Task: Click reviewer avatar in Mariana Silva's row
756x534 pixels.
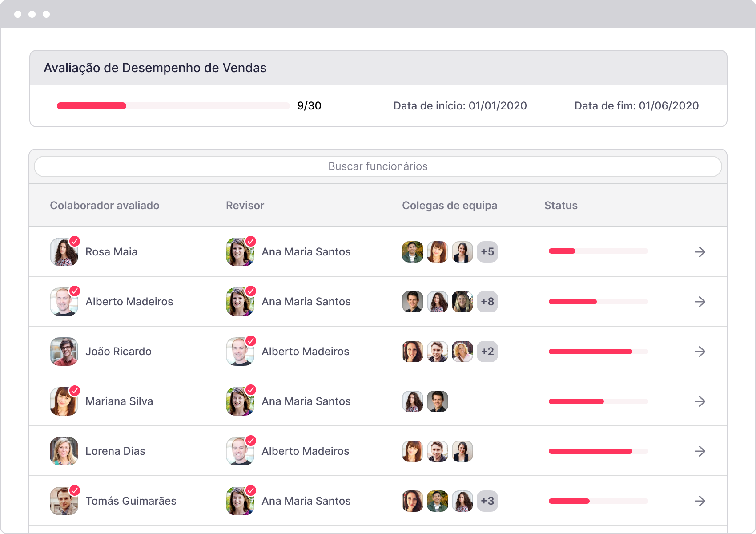Action: click(x=240, y=401)
